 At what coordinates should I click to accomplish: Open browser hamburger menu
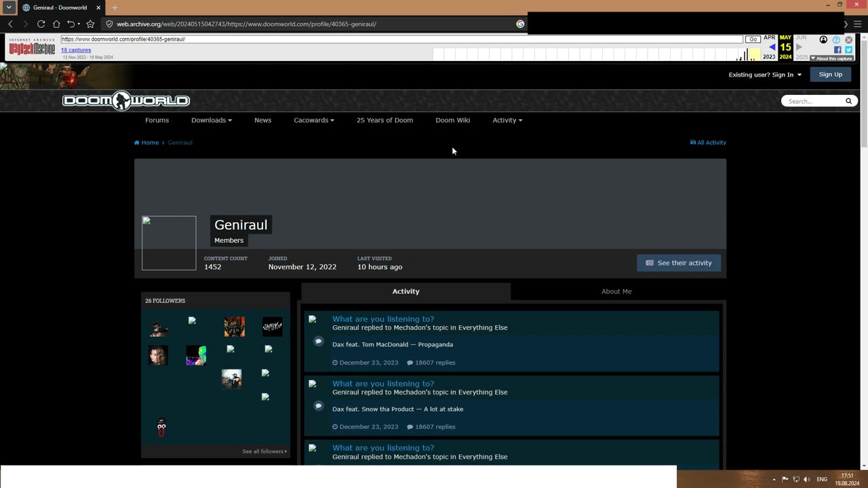(x=857, y=24)
